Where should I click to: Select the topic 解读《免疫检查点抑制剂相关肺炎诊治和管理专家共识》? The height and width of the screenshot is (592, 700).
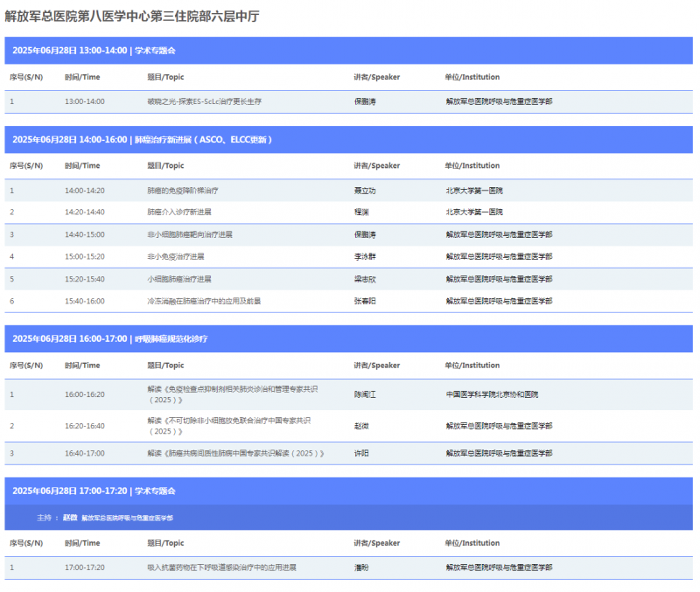tap(233, 395)
